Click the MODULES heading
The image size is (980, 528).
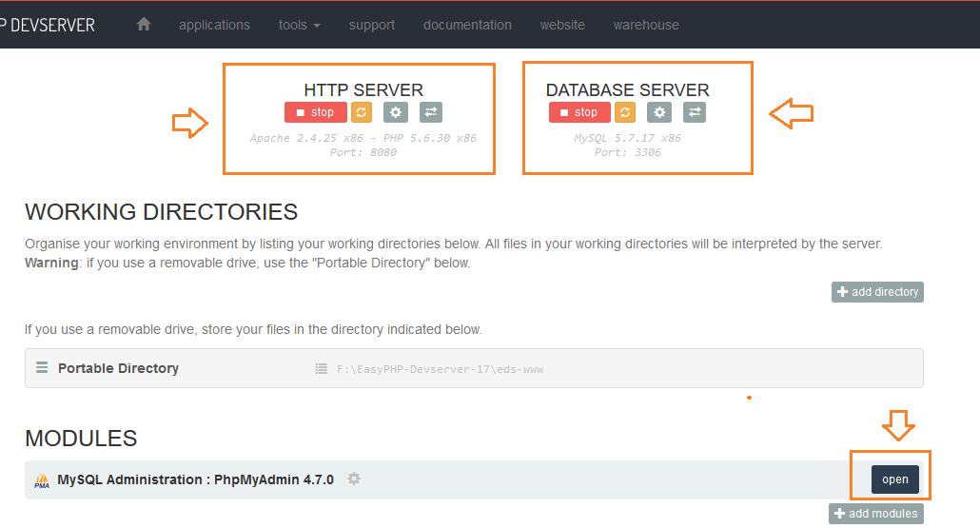81,438
